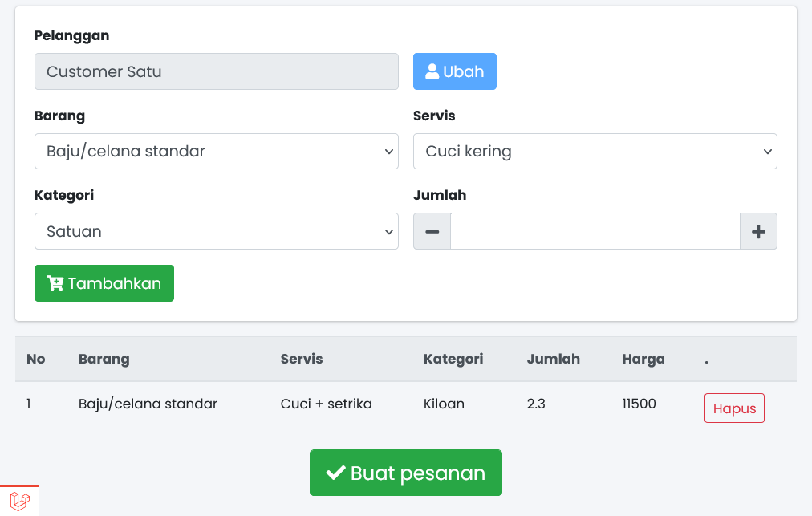Click the Pelanggan label
The image size is (812, 516).
pyautogui.click(x=71, y=35)
